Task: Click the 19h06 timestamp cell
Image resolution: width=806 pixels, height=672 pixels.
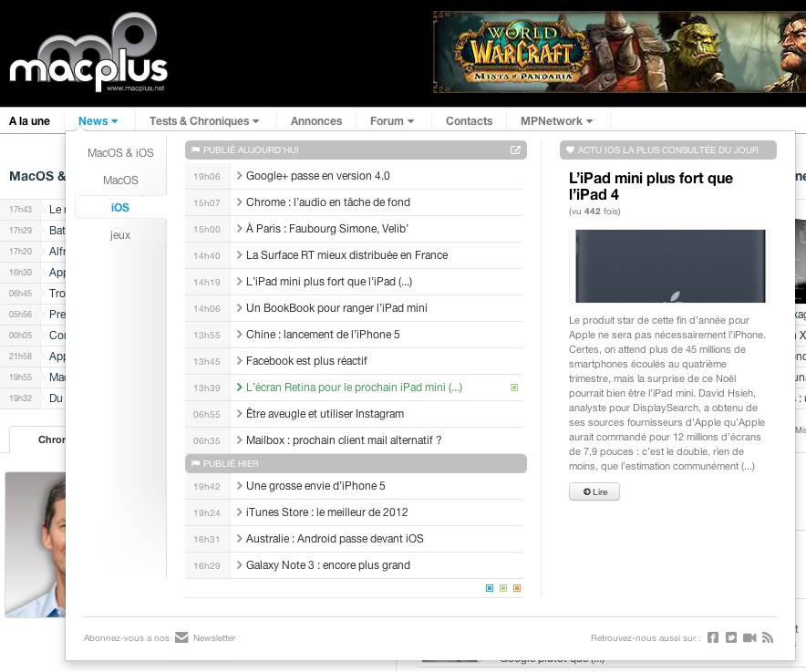Action: coord(207,176)
